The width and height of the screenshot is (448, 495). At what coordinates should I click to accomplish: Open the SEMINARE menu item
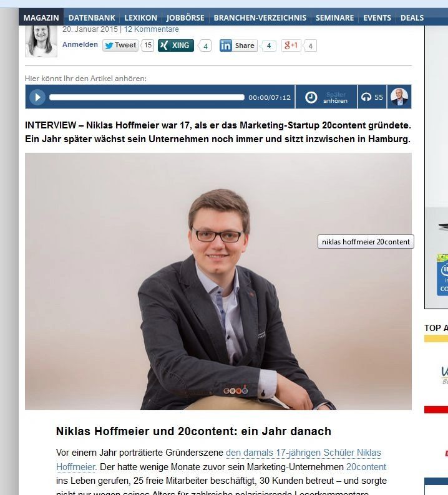(334, 17)
